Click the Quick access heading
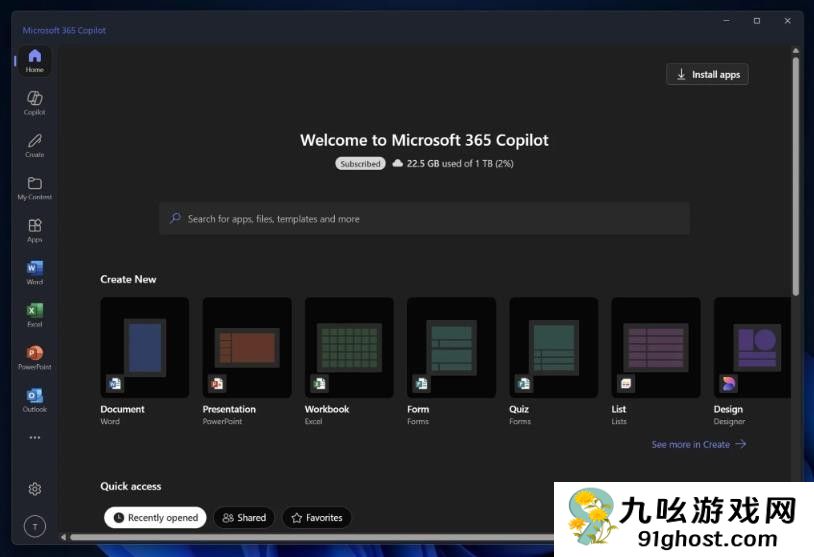Viewport: 814px width, 557px height. (131, 486)
